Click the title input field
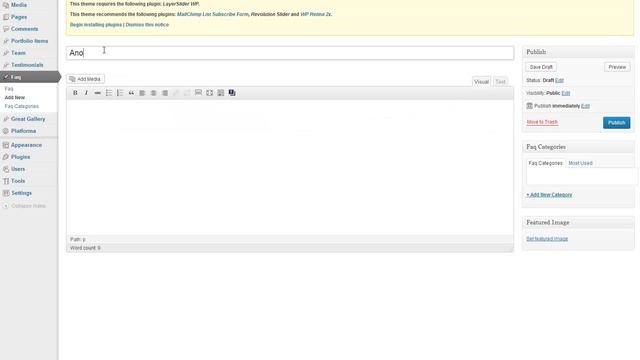640x360 pixels. tap(290, 53)
